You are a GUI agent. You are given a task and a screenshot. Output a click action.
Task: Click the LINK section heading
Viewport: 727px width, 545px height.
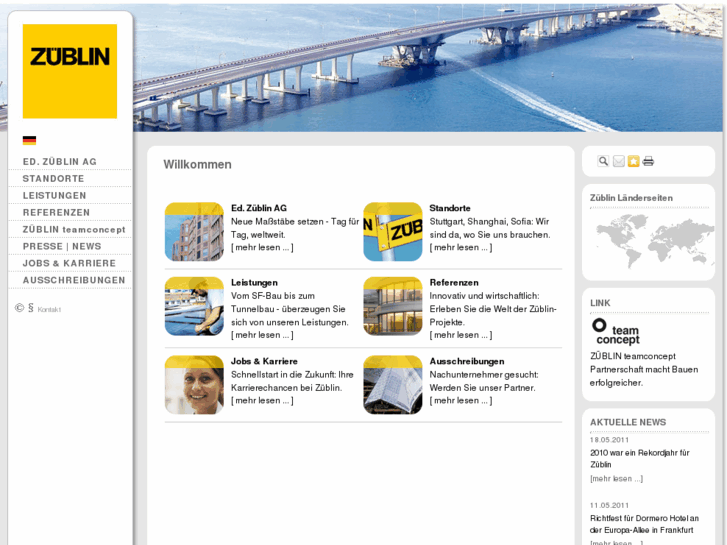600,303
